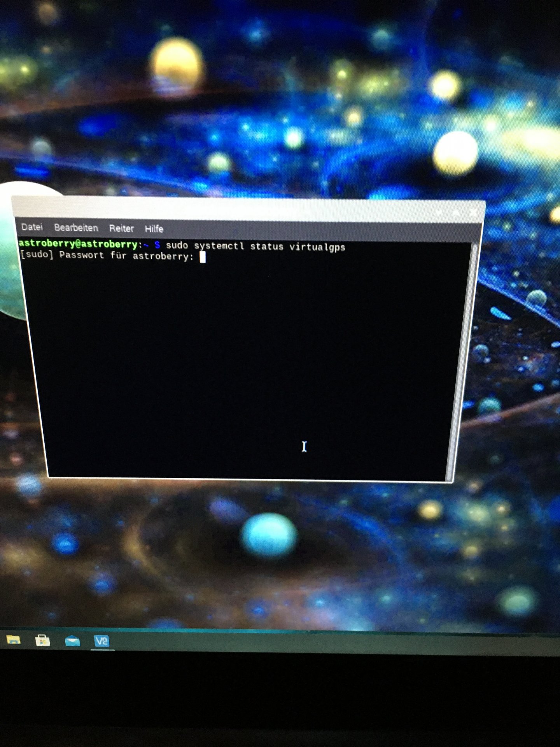The height and width of the screenshot is (747, 560).
Task: Maximize the terminal window
Action: click(456, 212)
